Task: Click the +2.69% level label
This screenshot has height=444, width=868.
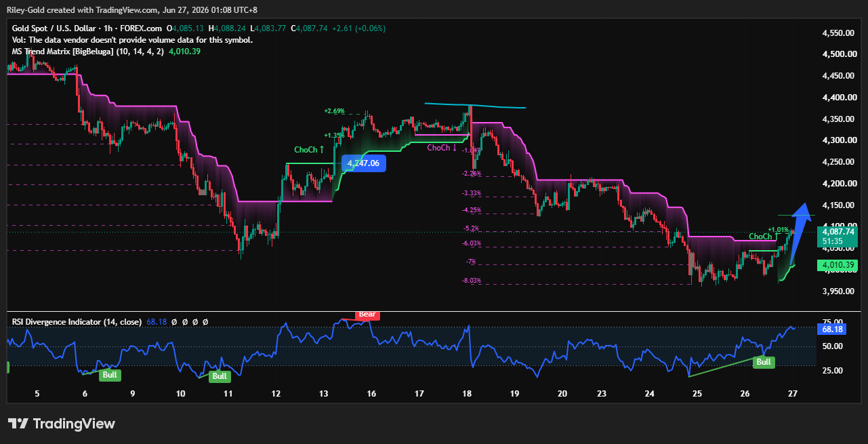Action: pos(335,111)
